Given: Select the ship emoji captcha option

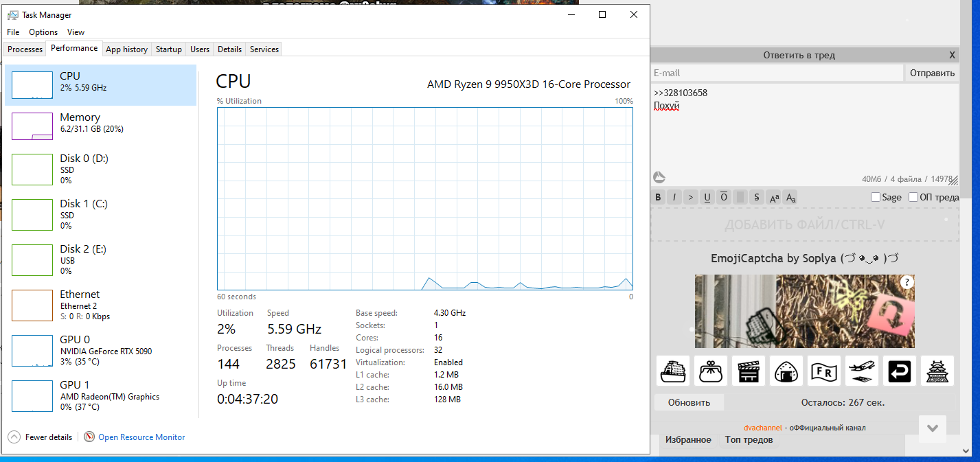Looking at the screenshot, I should point(673,371).
